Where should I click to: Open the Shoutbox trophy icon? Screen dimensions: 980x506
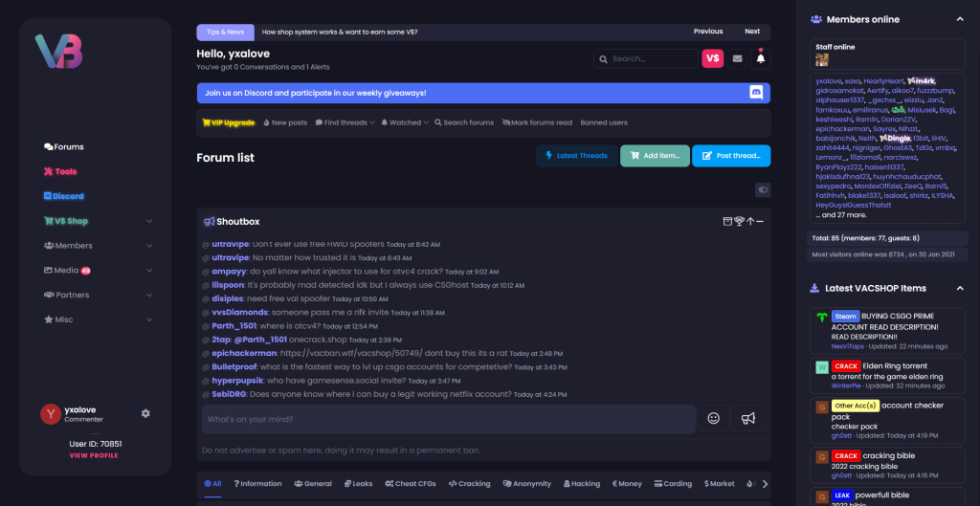[x=739, y=221]
